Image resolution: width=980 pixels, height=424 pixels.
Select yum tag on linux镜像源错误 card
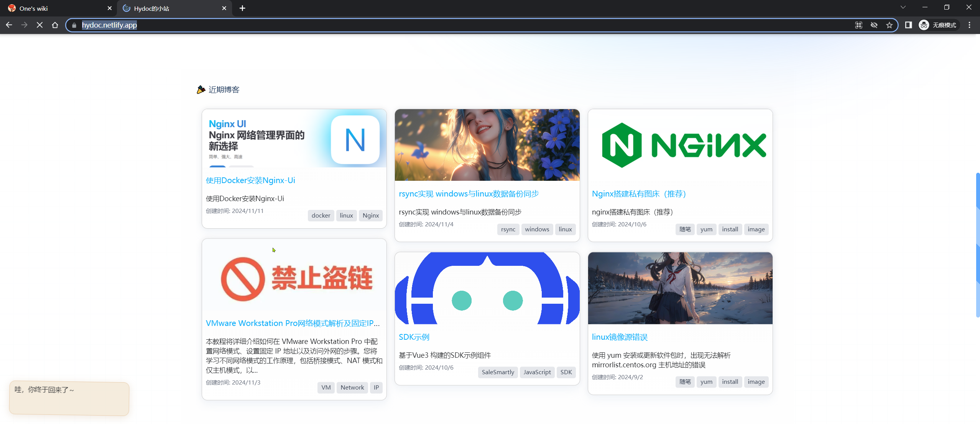tap(706, 382)
